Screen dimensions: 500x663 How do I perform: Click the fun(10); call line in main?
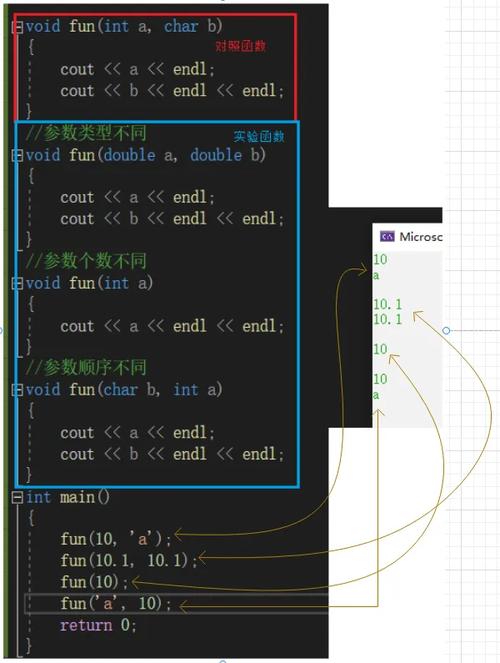tap(94, 582)
